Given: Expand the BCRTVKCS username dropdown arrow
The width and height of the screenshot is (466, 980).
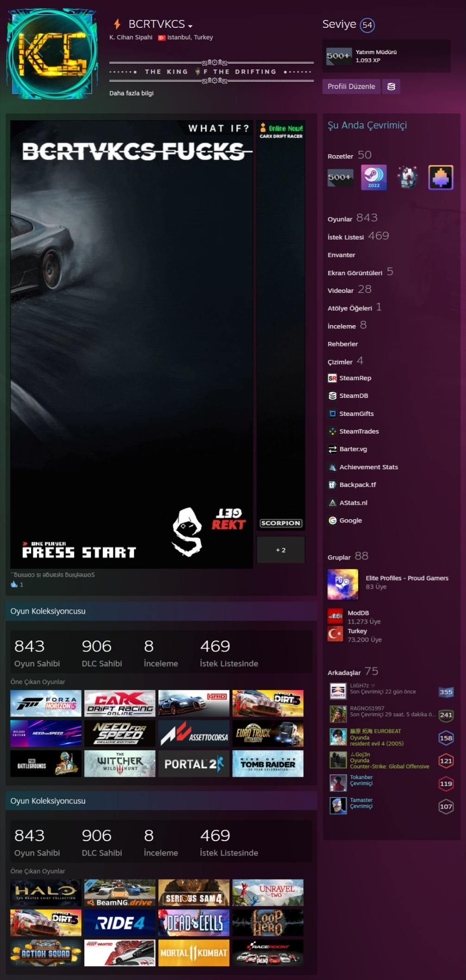Looking at the screenshot, I should click(190, 26).
